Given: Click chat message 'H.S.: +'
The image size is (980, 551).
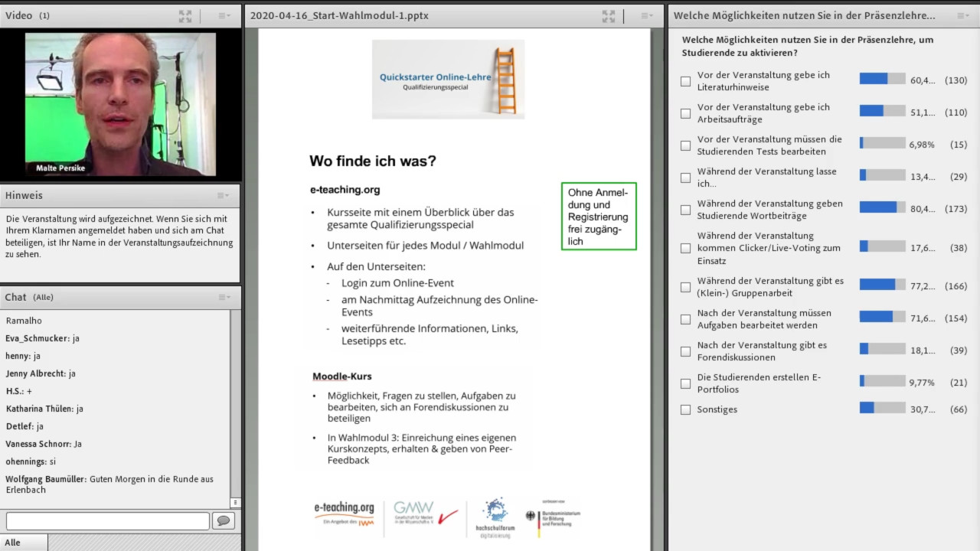Looking at the screenshot, I should (19, 391).
